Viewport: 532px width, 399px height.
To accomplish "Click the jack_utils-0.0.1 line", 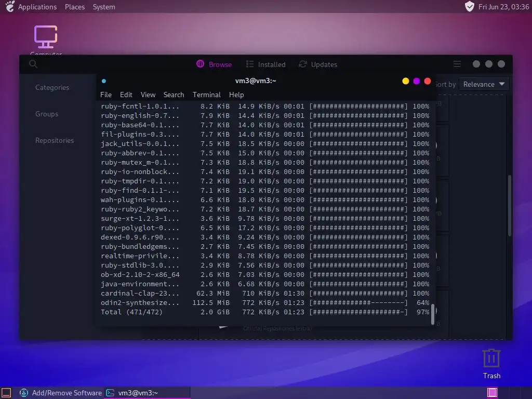I will click(265, 143).
